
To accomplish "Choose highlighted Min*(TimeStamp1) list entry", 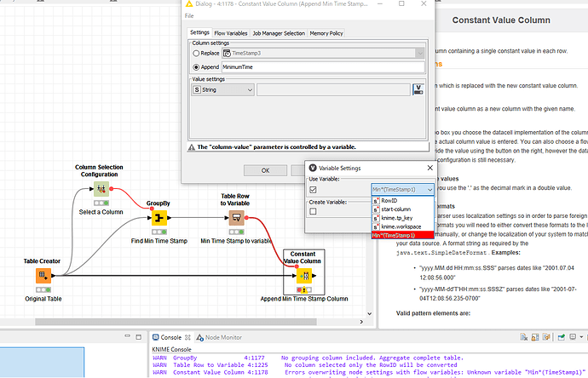I will point(403,235).
